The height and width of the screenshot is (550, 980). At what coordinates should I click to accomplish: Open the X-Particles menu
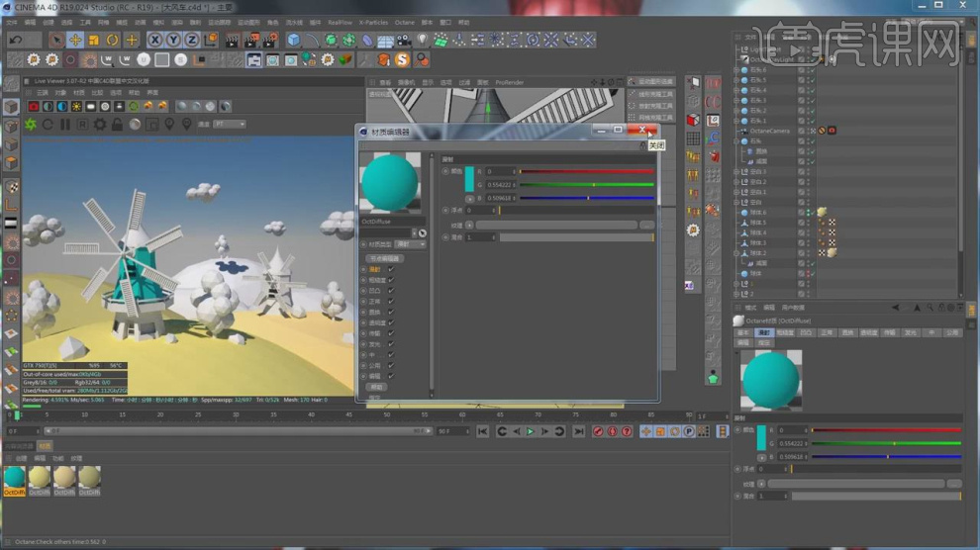tap(373, 21)
